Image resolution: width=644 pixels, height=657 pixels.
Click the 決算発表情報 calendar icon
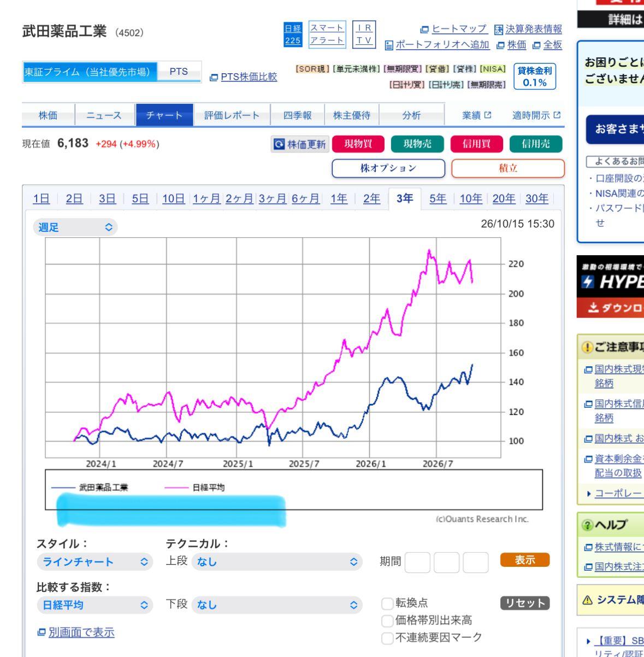pyautogui.click(x=498, y=28)
